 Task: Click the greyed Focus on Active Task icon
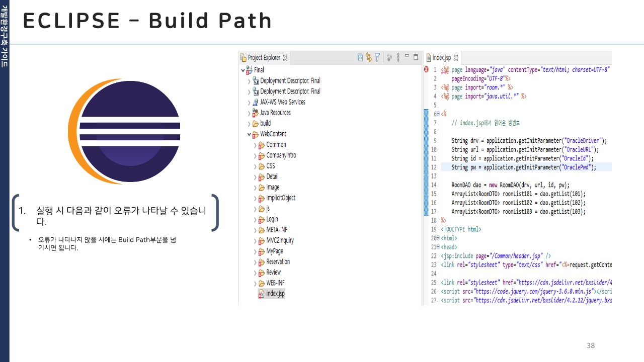[389, 57]
